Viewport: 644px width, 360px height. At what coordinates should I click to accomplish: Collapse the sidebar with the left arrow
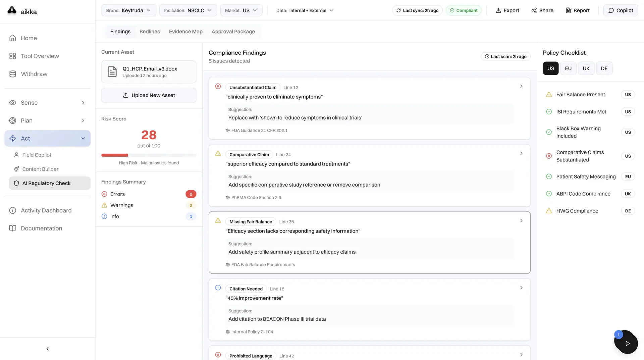[x=47, y=349]
